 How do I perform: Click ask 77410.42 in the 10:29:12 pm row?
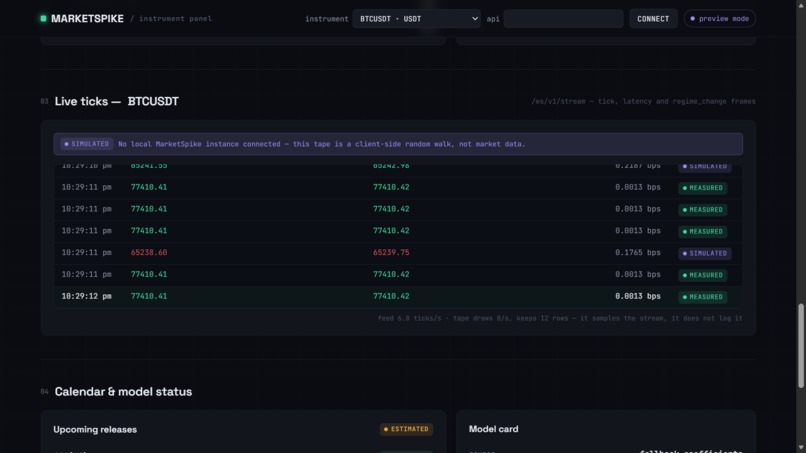(391, 296)
